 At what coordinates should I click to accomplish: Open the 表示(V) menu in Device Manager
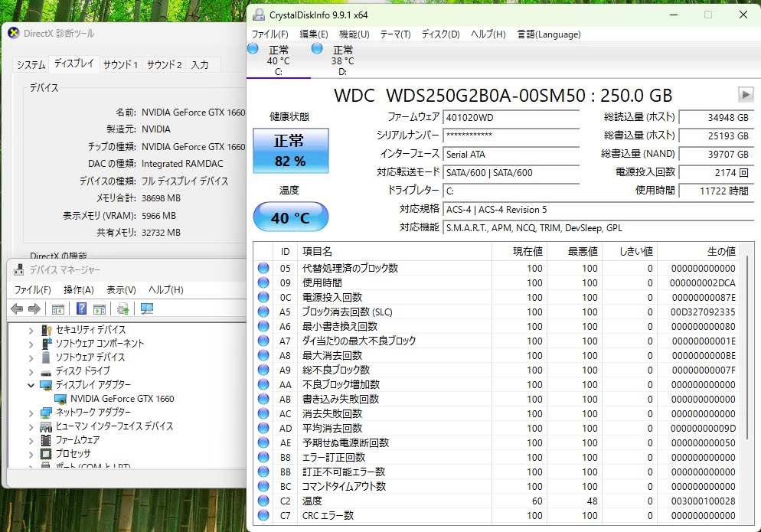pos(121,290)
